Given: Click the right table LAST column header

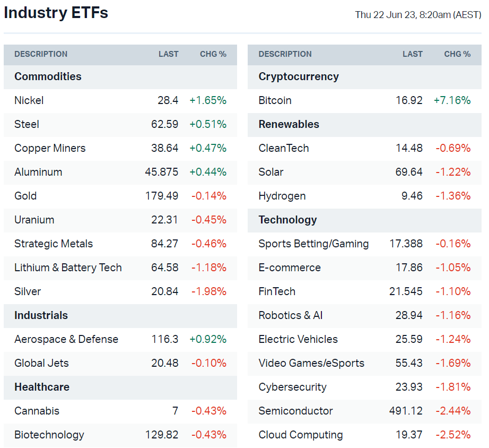Looking at the screenshot, I should tap(412, 54).
